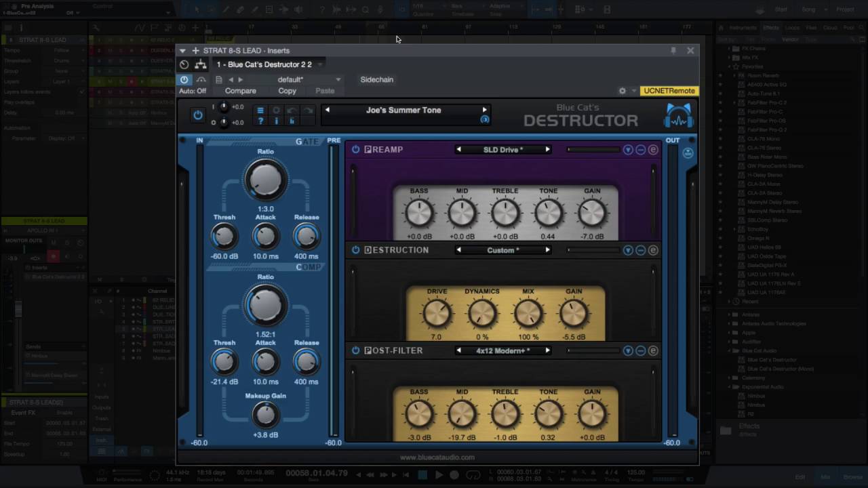868x488 pixels.
Task: Open the Destruction section editor 'e' icon
Action: pos(653,250)
